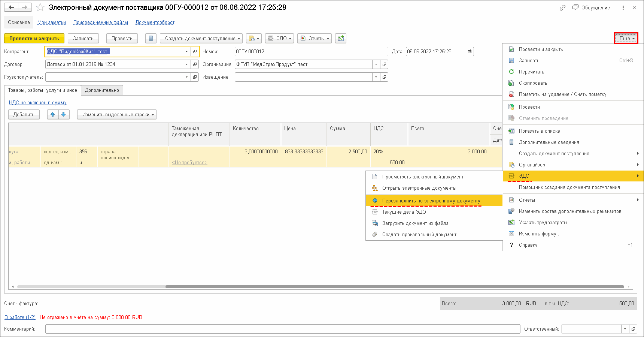
Task: Open the Документооборот link
Action: [x=155, y=22]
